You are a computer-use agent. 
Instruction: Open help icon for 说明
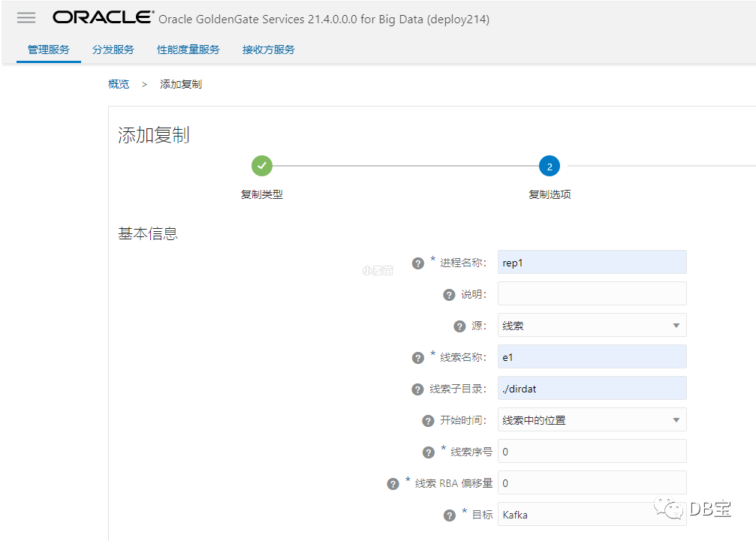[449, 295]
